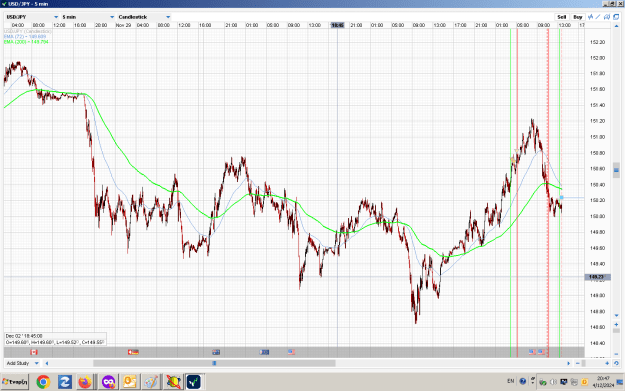The height and width of the screenshot is (391, 625).
Task: Open Firefox from the taskbar
Action: 85,382
